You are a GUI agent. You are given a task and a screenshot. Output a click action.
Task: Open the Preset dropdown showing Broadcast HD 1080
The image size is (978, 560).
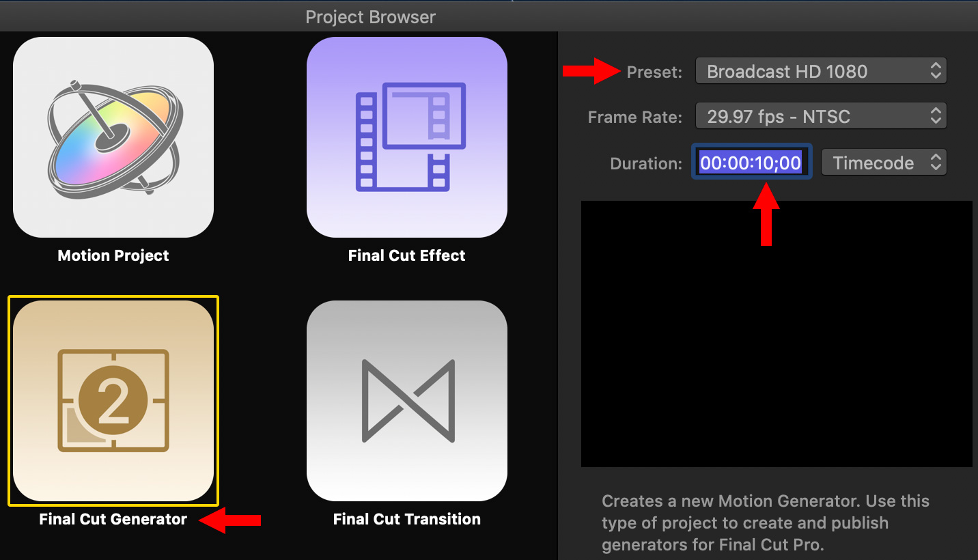(821, 71)
